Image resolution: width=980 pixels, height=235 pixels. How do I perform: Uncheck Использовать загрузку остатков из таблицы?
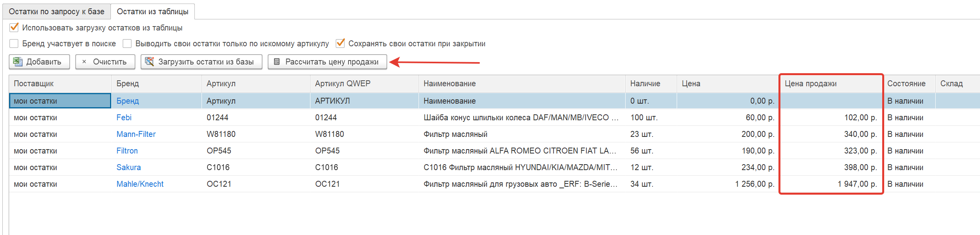[x=14, y=27]
